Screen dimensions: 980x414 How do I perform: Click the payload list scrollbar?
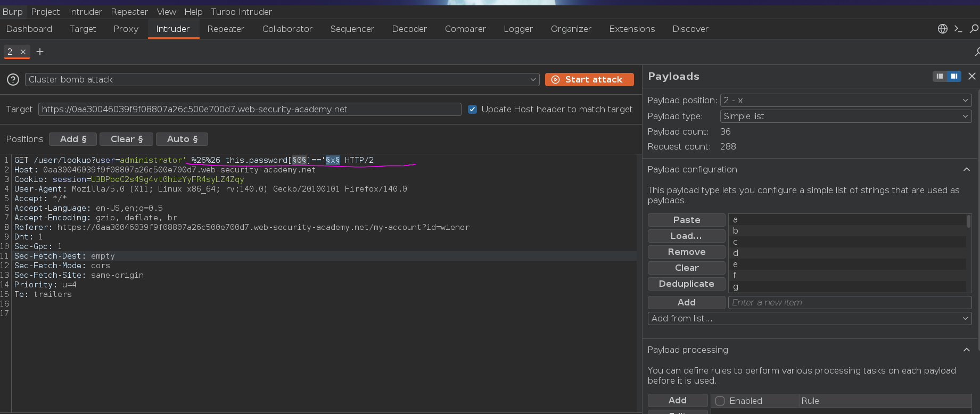(969, 221)
